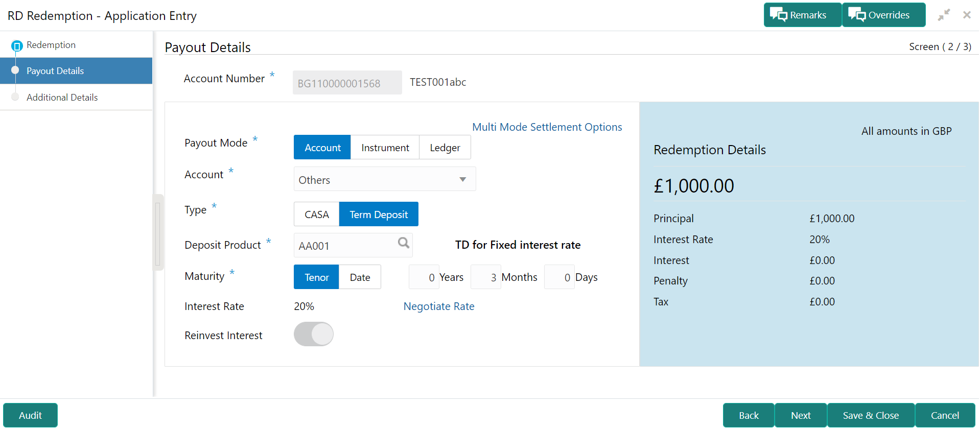Toggle the Reinvest Interest switch

point(314,335)
